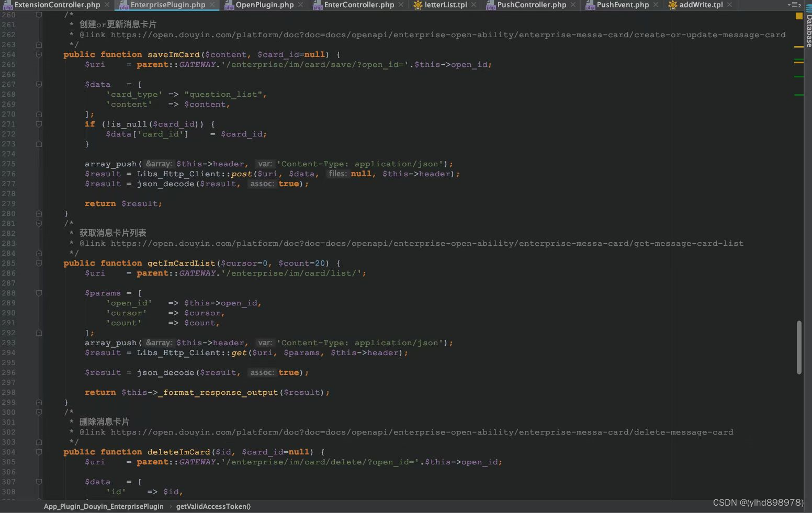Select the EnterprisePlugin.php editor tab

point(167,5)
